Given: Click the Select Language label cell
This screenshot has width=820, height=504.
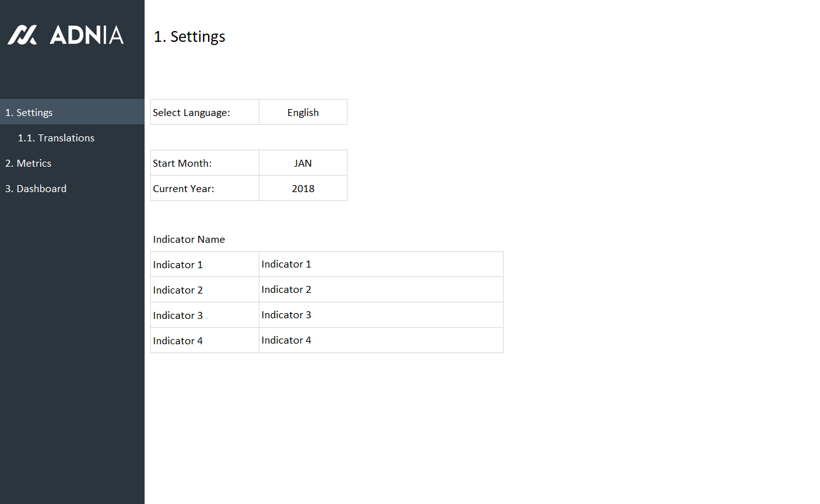Looking at the screenshot, I should tap(204, 112).
